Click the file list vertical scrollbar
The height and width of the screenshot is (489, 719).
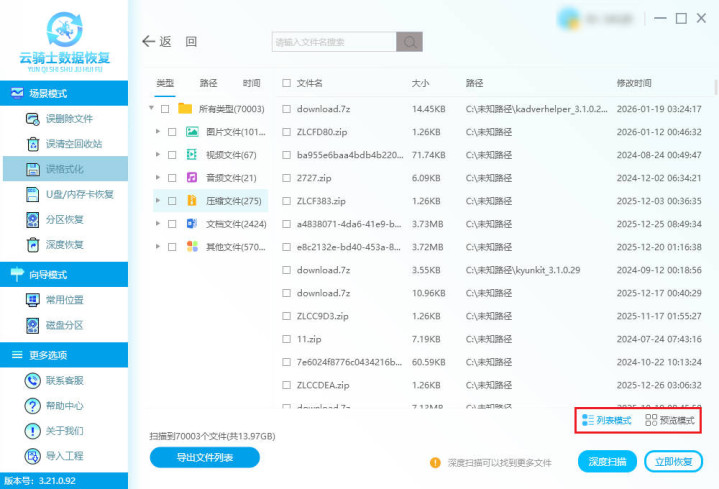pyautogui.click(x=715, y=87)
